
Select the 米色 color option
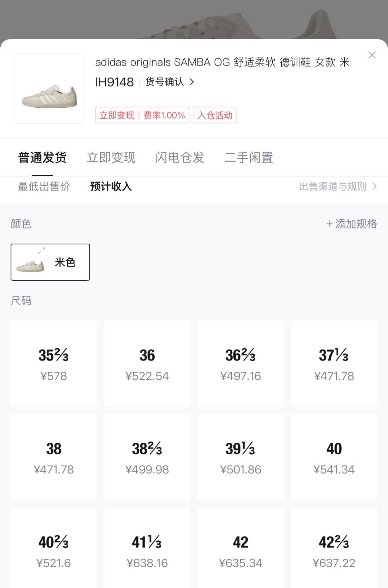pyautogui.click(x=50, y=262)
